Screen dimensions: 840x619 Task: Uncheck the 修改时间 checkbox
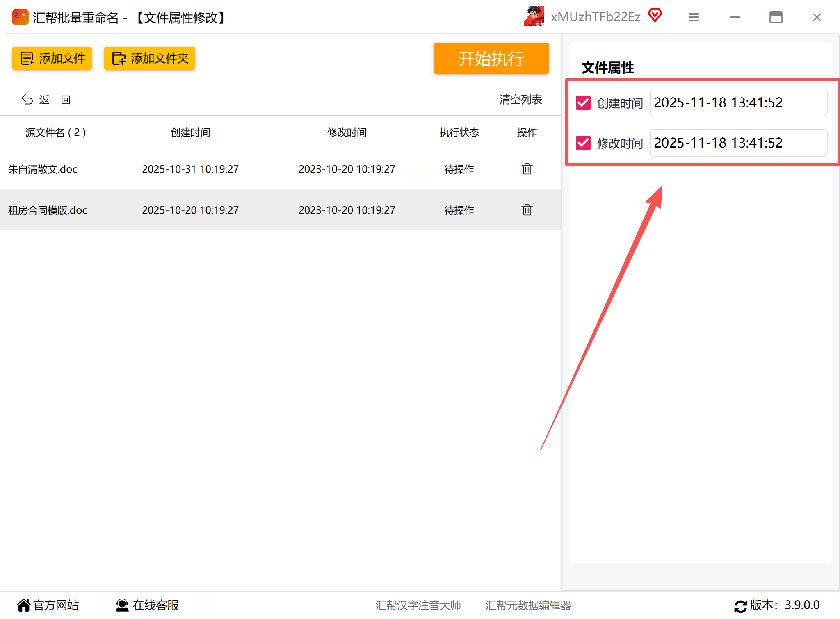pos(583,143)
